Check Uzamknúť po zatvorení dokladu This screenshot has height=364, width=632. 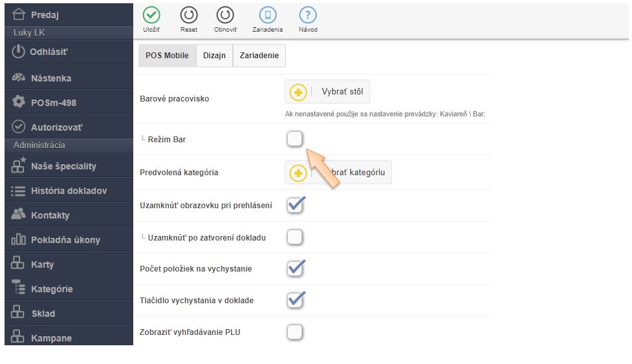click(x=294, y=237)
